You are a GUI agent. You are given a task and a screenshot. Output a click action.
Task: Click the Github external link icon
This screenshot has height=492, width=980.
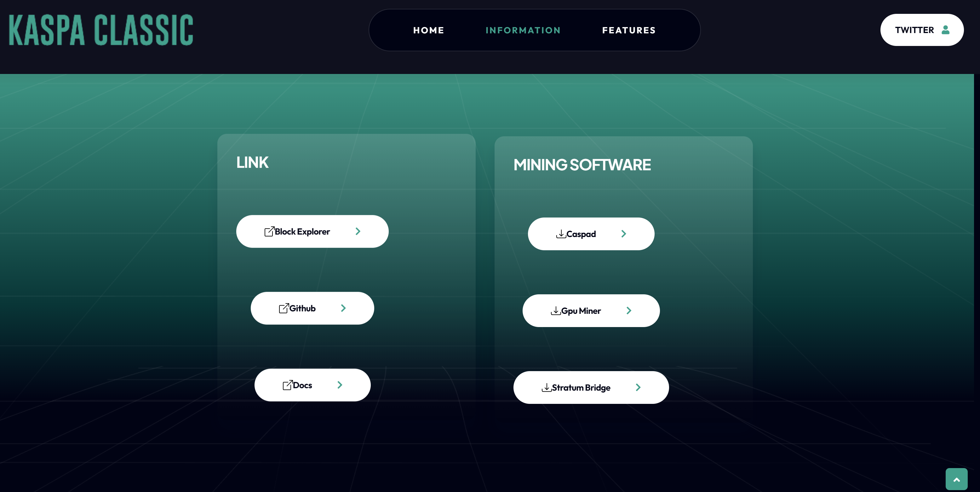(x=284, y=308)
